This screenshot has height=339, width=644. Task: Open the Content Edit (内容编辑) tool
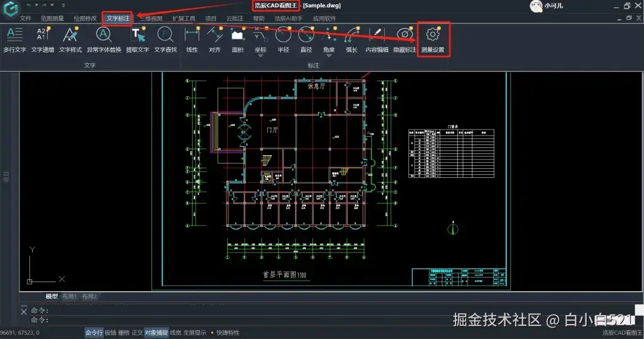(x=377, y=39)
